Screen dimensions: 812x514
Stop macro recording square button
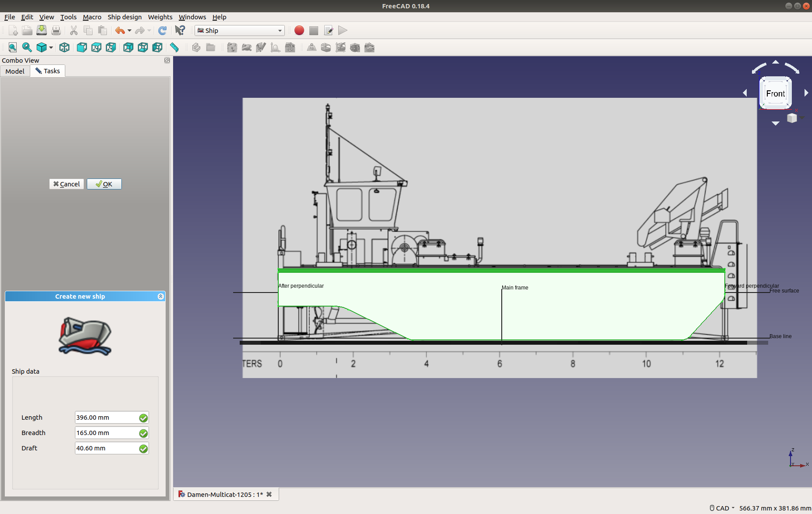pos(314,30)
